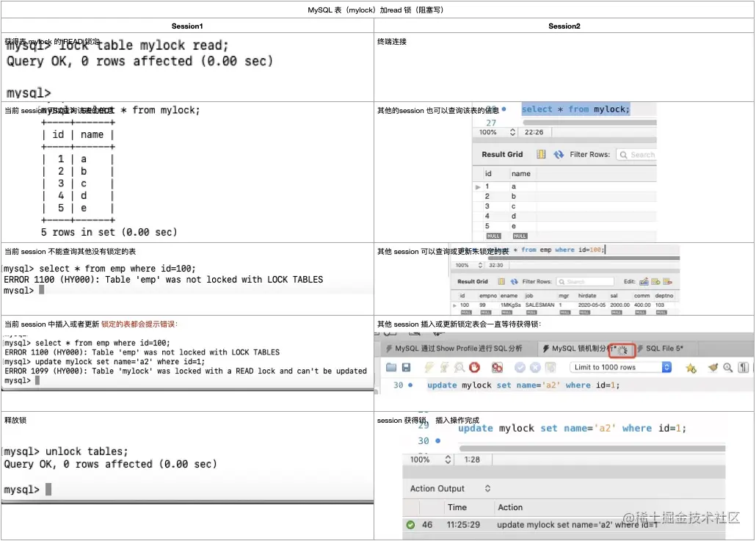Open a SQL script file via folder icon
The image size is (756, 541).
[391, 368]
